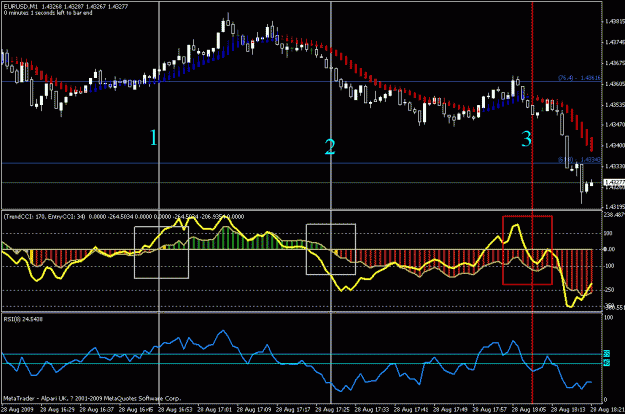This screenshot has height=414, width=625.
Task: Click the 55 level tag on RSI scale
Action: point(607,353)
